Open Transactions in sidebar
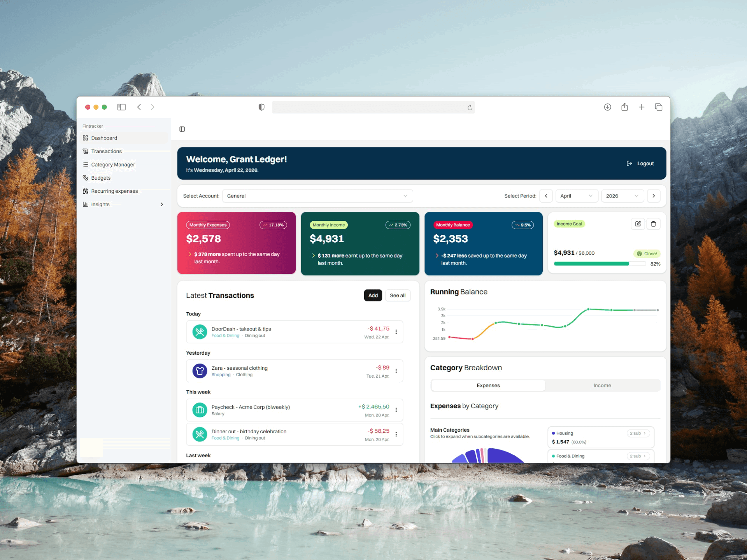The width and height of the screenshot is (747, 560). pos(106,151)
